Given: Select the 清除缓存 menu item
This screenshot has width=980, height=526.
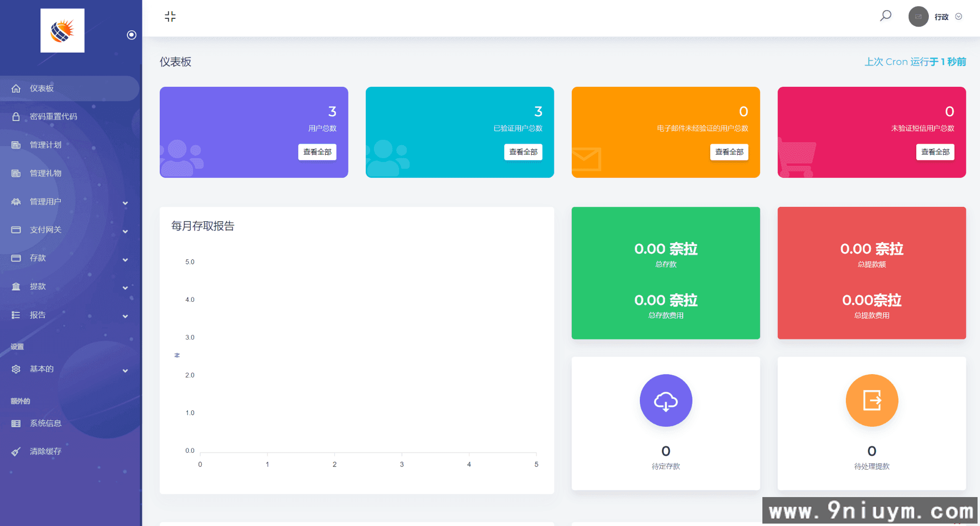Looking at the screenshot, I should pyautogui.click(x=69, y=451).
